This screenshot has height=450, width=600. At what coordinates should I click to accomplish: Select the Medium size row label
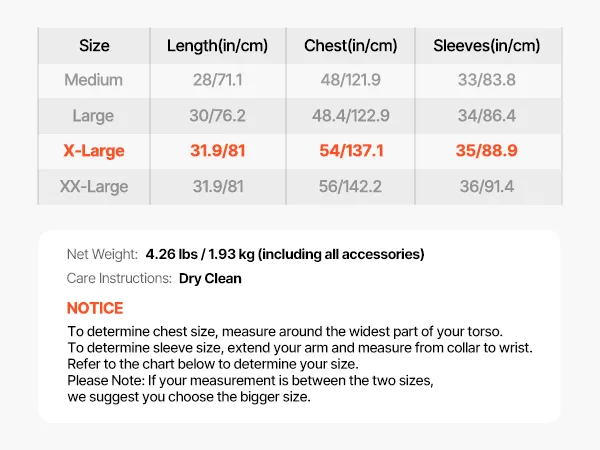(x=94, y=80)
